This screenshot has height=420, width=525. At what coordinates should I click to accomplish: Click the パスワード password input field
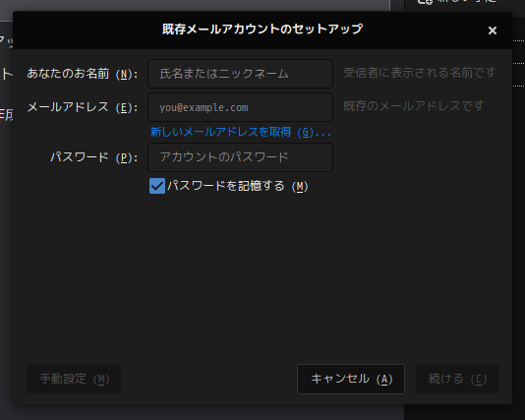240,157
